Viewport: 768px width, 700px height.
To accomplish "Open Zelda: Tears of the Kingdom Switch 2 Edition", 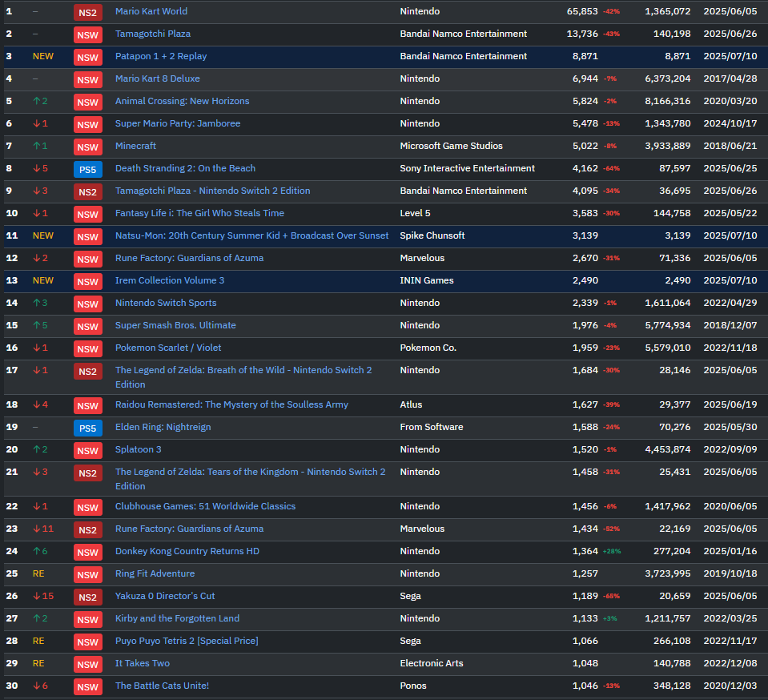I will (x=251, y=479).
